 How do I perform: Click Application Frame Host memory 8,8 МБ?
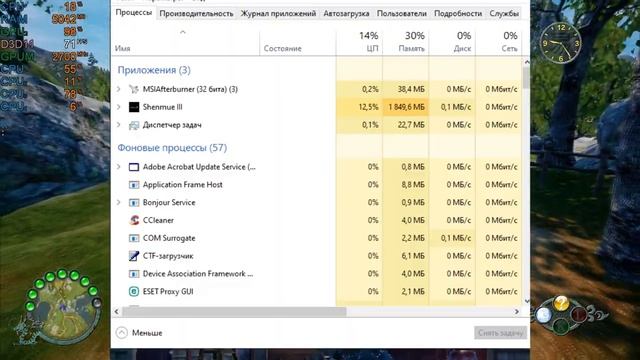[413, 185]
